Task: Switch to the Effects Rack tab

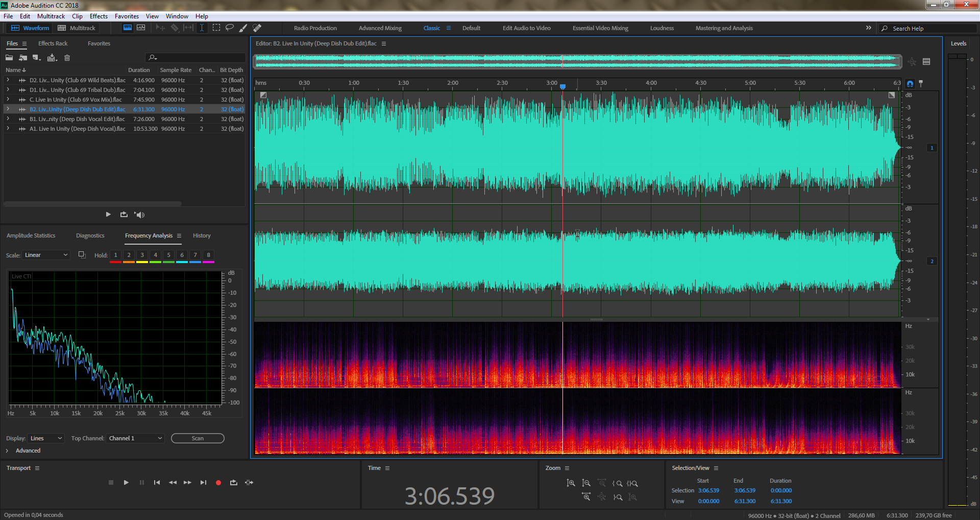Action: (53, 43)
